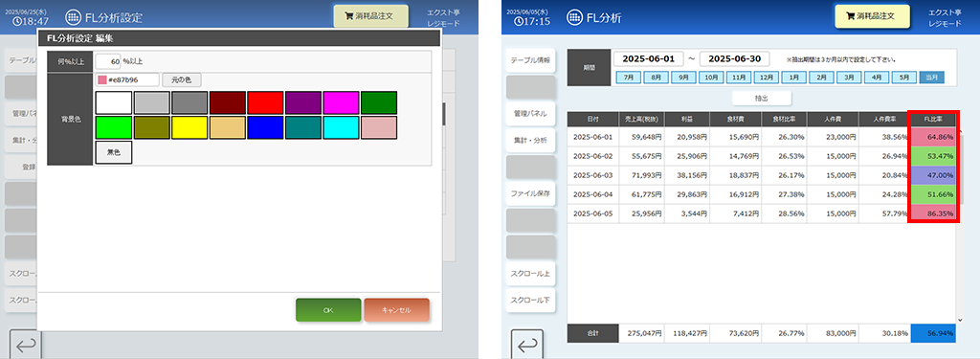Image resolution: width=980 pixels, height=359 pixels.
Task: Select the 無色 no-color option
Action: 114,152
